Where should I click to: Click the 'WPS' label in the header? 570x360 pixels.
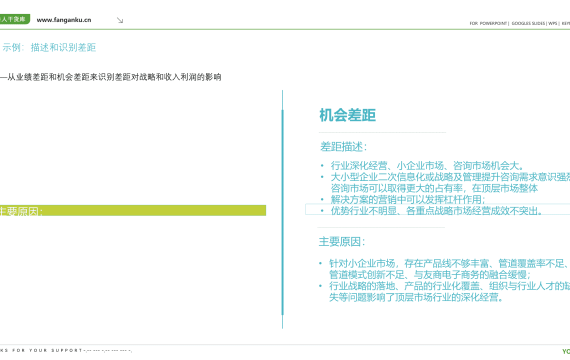pyautogui.click(x=553, y=23)
